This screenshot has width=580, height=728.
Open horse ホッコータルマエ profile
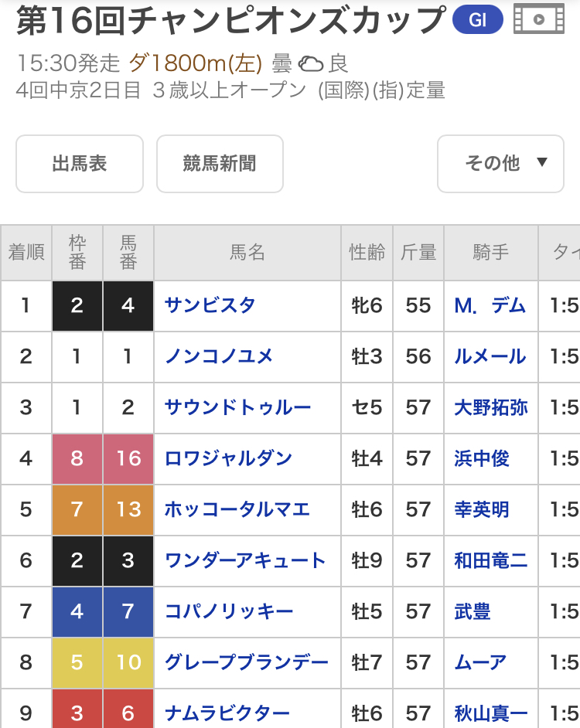tap(237, 509)
